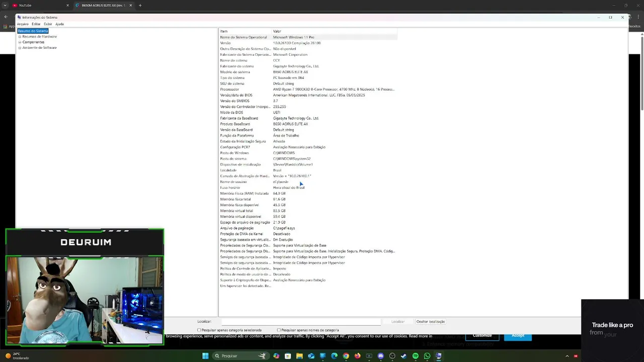Open the Exibir menu
The image size is (644, 362).
coord(48,24)
